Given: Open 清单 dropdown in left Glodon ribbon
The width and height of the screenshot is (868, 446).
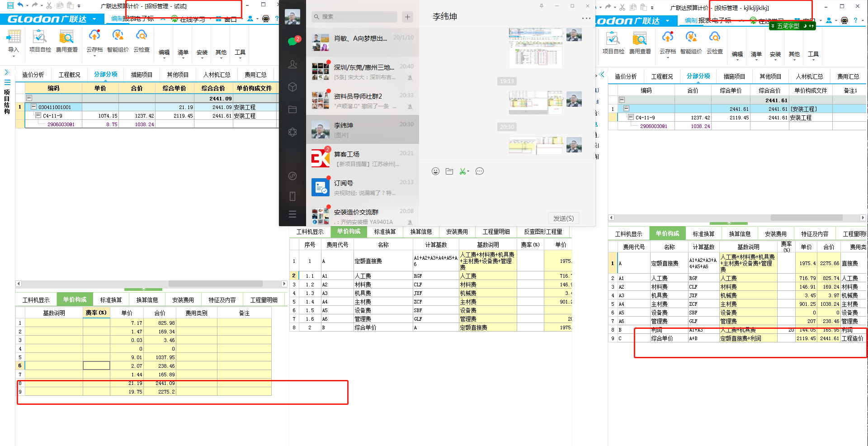Looking at the screenshot, I should click(x=183, y=53).
